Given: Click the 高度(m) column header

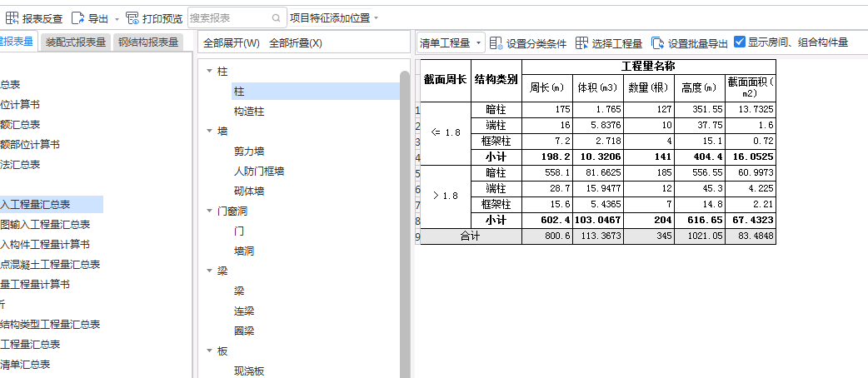Looking at the screenshot, I should pos(699,88).
